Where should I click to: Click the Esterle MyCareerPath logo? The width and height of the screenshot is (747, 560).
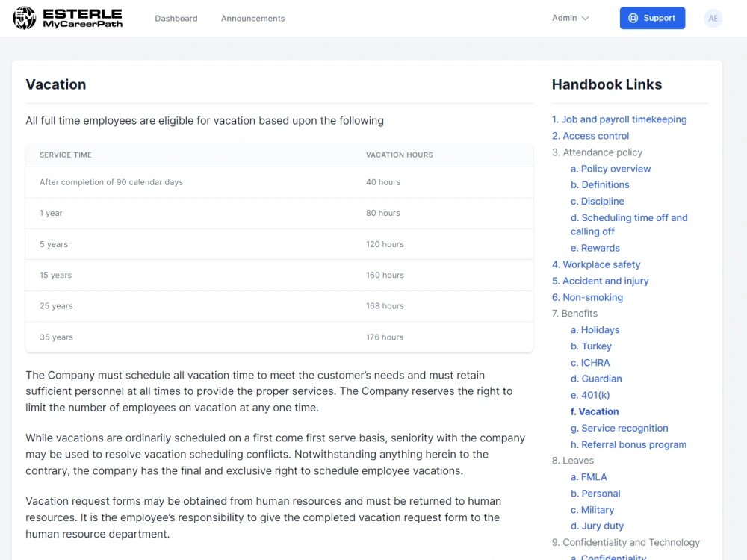tap(68, 18)
